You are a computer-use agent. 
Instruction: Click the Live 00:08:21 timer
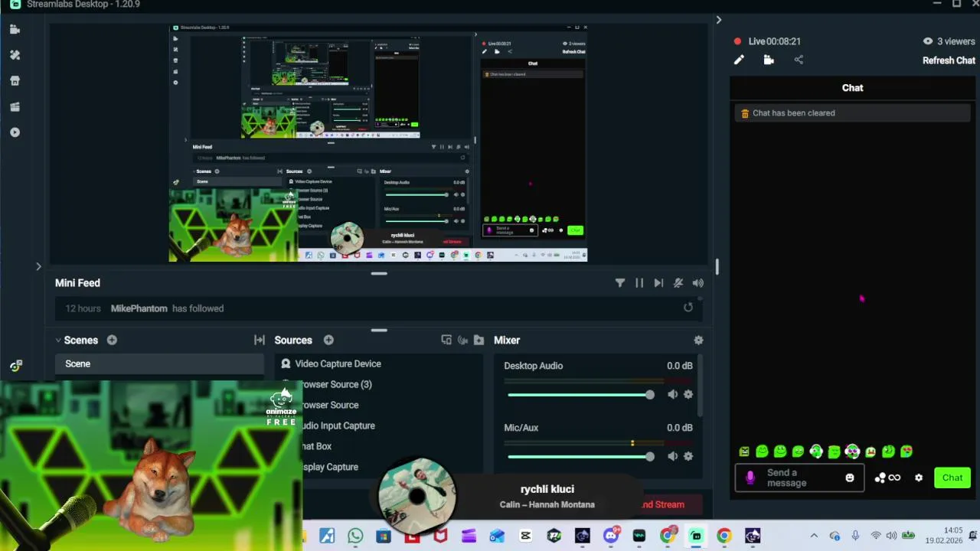(x=774, y=41)
